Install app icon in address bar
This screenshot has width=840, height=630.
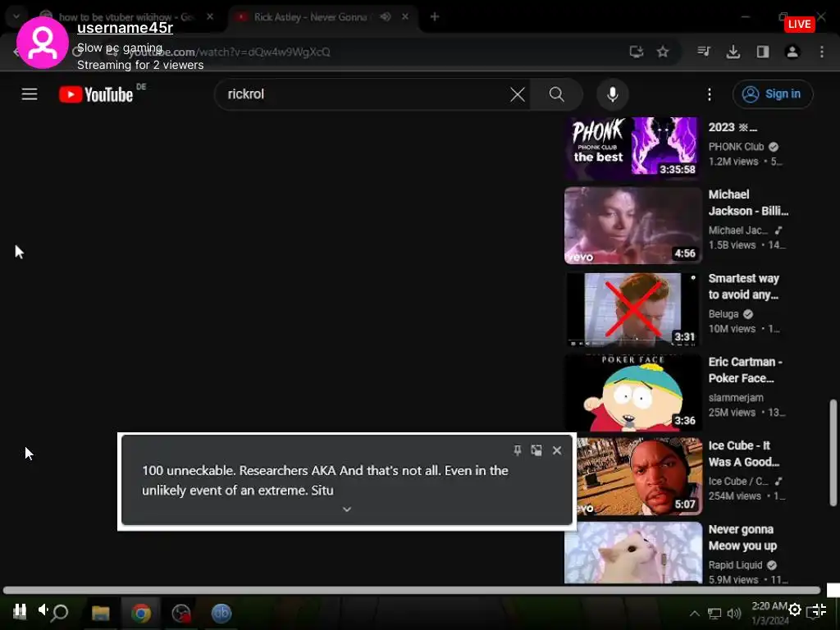click(636, 52)
